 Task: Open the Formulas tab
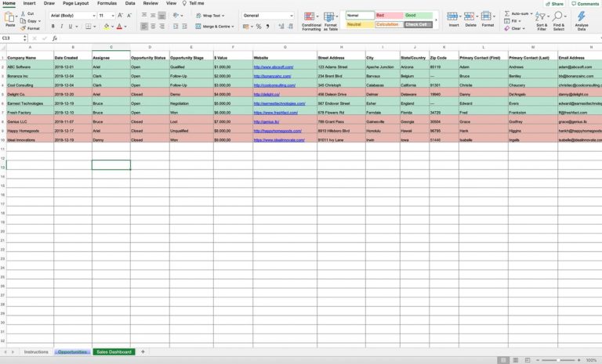[107, 3]
